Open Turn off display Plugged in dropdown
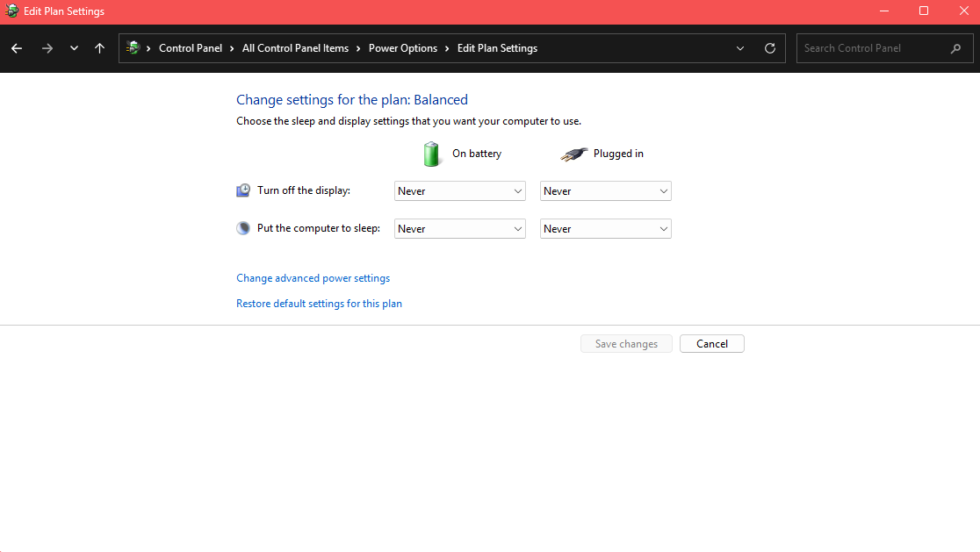The image size is (980, 552). (x=605, y=191)
